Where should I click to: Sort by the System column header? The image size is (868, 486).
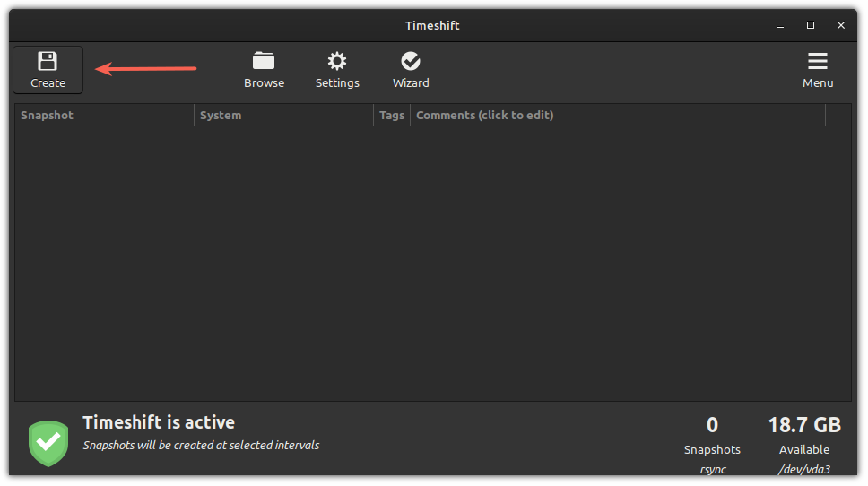click(283, 115)
